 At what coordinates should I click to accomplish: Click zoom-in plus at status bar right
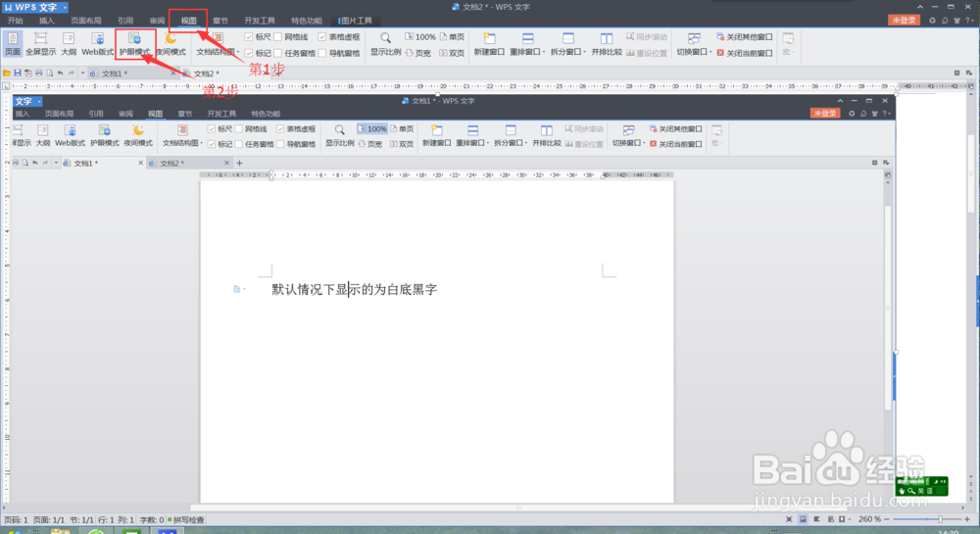pos(967,519)
